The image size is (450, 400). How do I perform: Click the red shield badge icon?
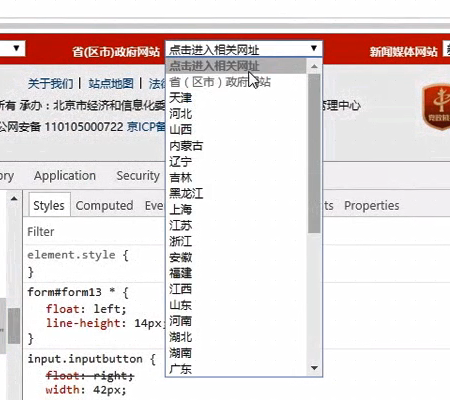click(x=437, y=107)
